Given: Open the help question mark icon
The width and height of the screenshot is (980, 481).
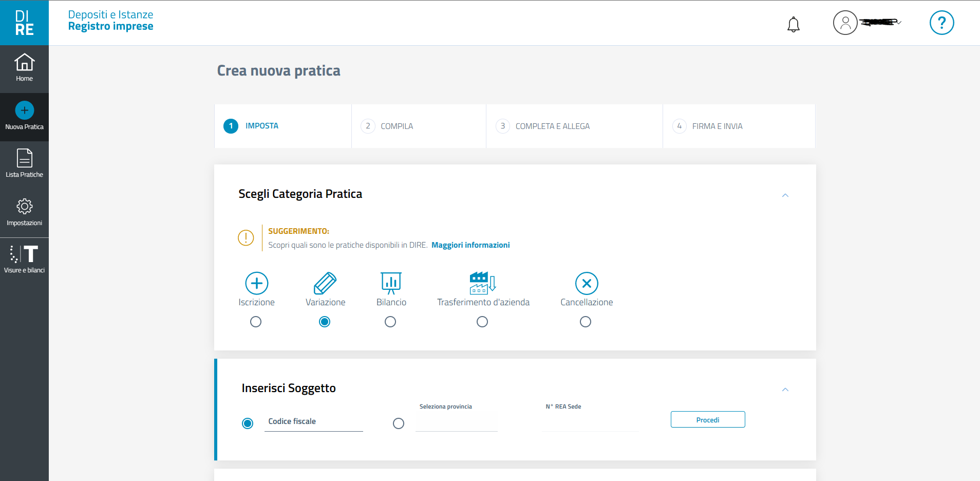Looking at the screenshot, I should click(941, 23).
